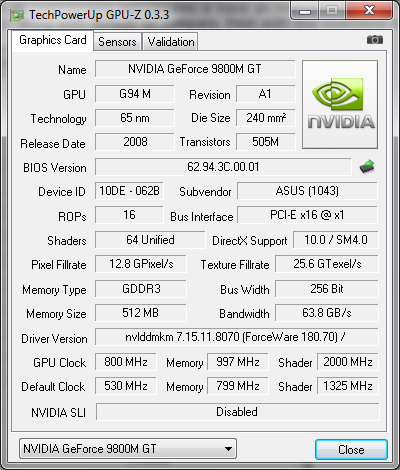Click the Bus Interface value PCI-E x16 @ x1

[x=307, y=215]
